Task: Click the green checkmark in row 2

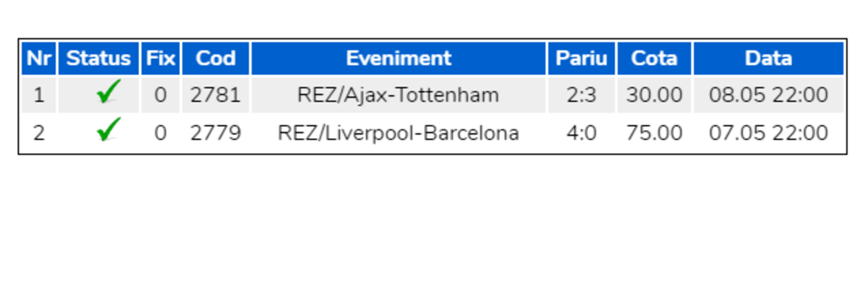Action: pyautogui.click(x=107, y=131)
